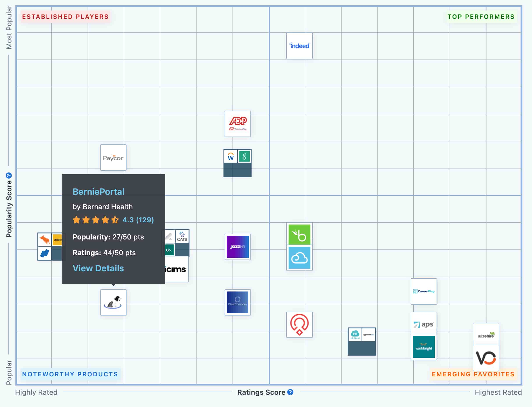Click the Popularity Score help icon
Screen dimensions: 532x407
(9, 175)
